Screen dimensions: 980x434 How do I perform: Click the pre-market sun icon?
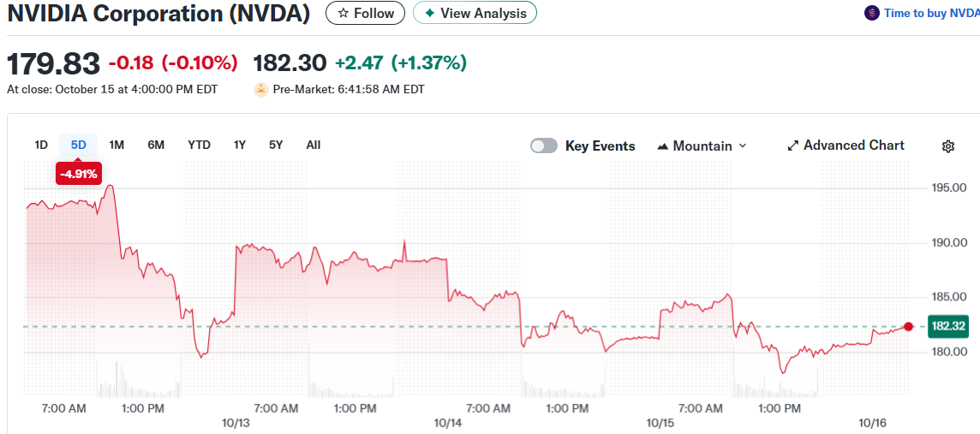pos(261,89)
